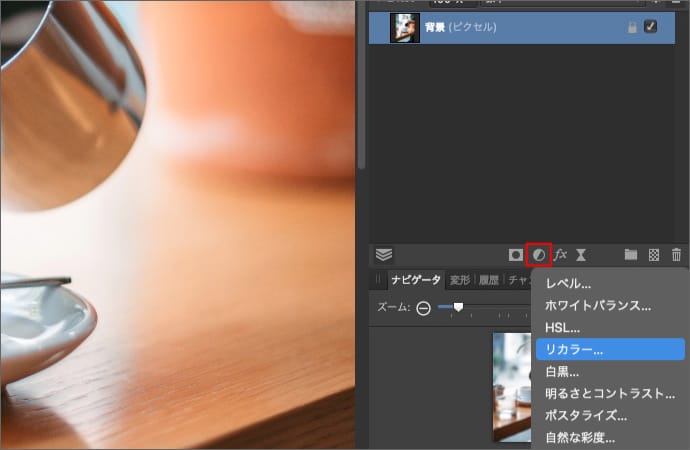This screenshot has width=690, height=450.
Task: Switch to the 変形 tab
Action: (x=460, y=281)
